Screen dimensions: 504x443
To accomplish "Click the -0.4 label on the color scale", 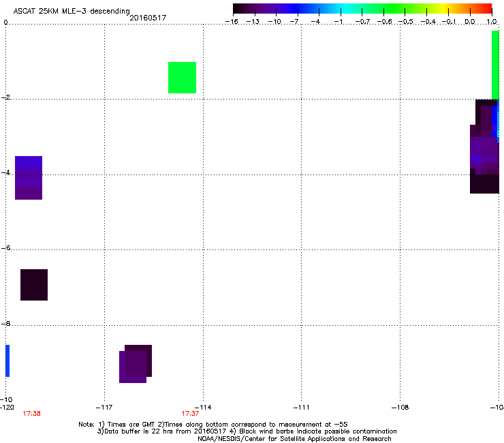I will pos(428,22).
